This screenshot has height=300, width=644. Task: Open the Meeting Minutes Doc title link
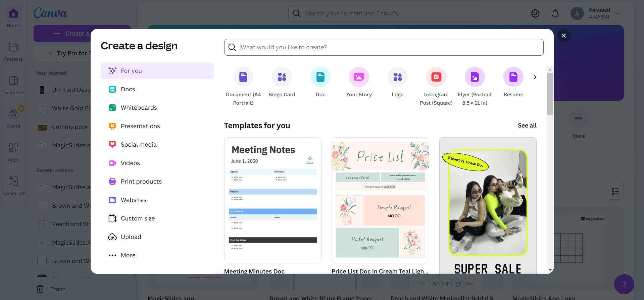point(254,271)
